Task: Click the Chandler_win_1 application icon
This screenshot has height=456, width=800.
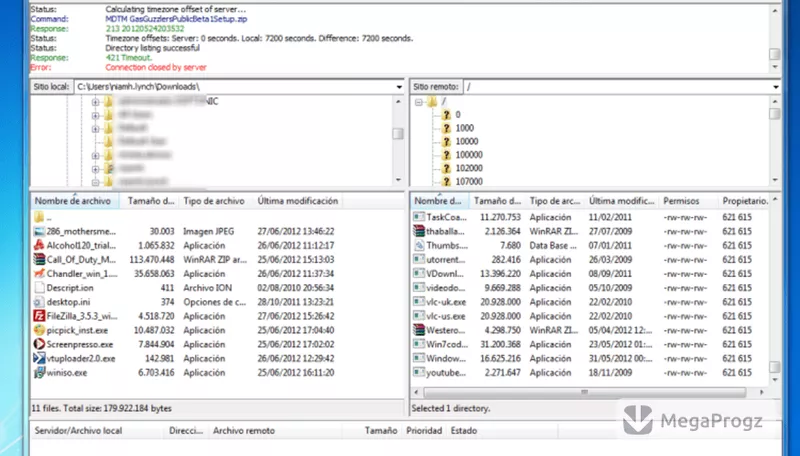Action: coord(39,274)
